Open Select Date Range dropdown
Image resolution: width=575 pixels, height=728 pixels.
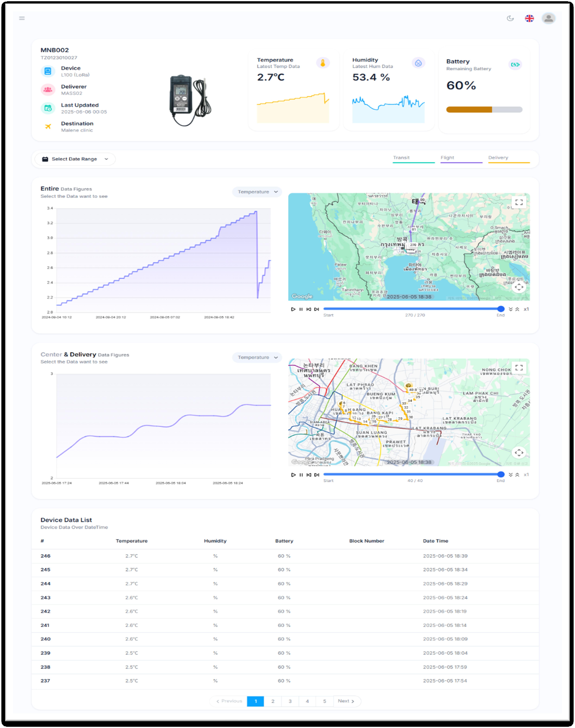coord(74,159)
